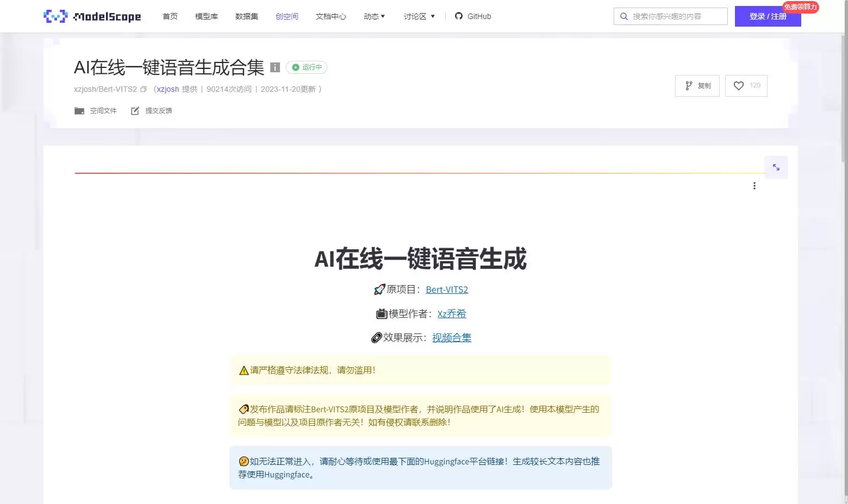Click the 发布作品请标注 attribution notice
Image resolution: width=848 pixels, height=504 pixels.
point(421,415)
